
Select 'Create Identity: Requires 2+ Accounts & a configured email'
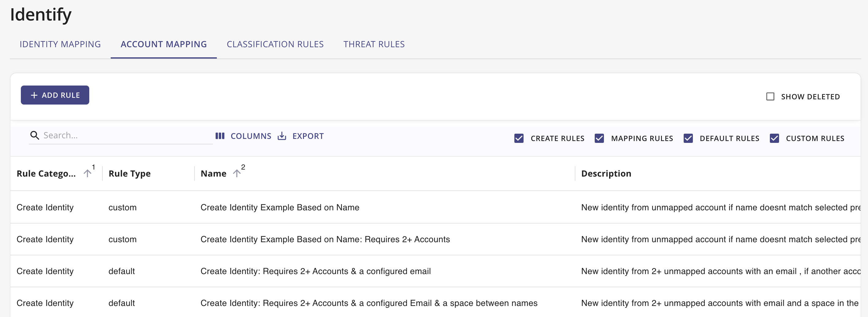point(435,271)
